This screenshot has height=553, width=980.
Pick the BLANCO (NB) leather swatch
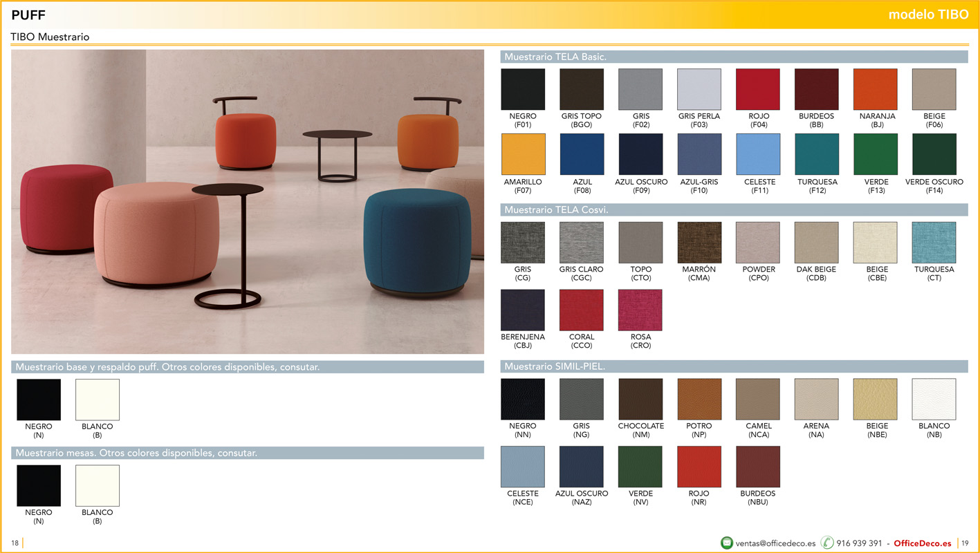tap(934, 399)
